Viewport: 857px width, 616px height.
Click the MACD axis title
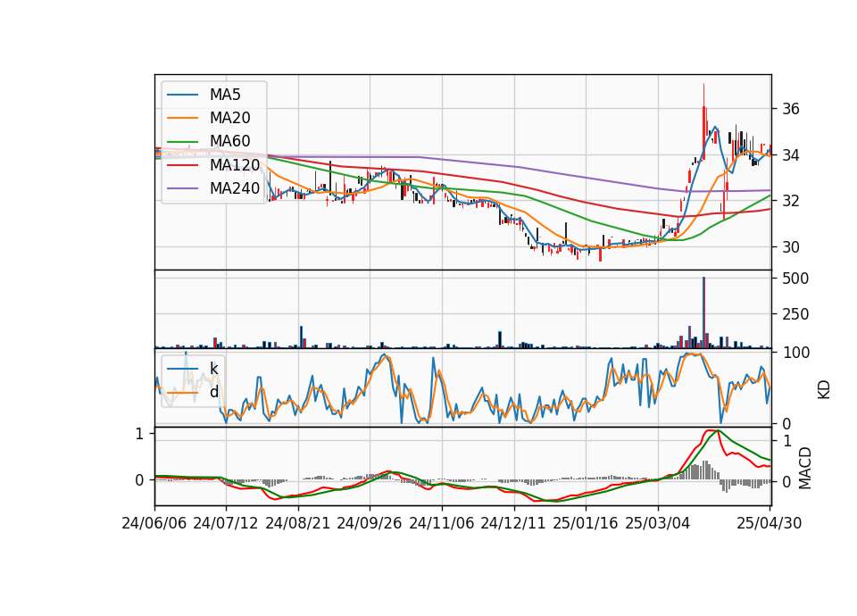805,468
